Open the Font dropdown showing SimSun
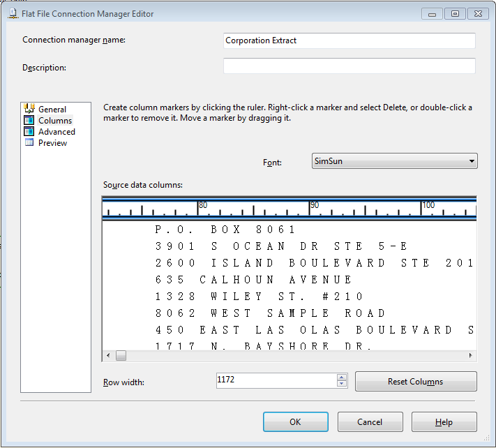The image size is (496, 448). tap(394, 161)
